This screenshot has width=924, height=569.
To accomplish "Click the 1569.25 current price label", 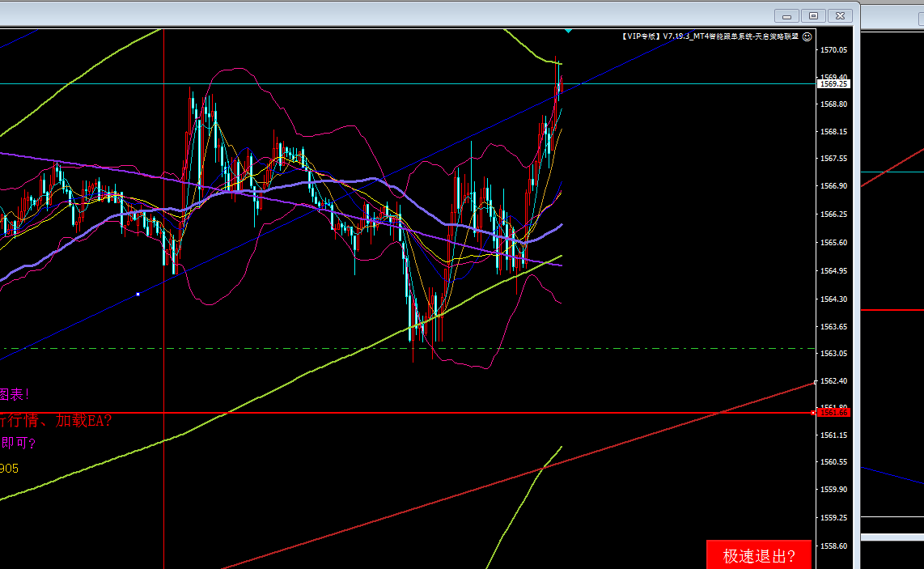I will 833,83.
